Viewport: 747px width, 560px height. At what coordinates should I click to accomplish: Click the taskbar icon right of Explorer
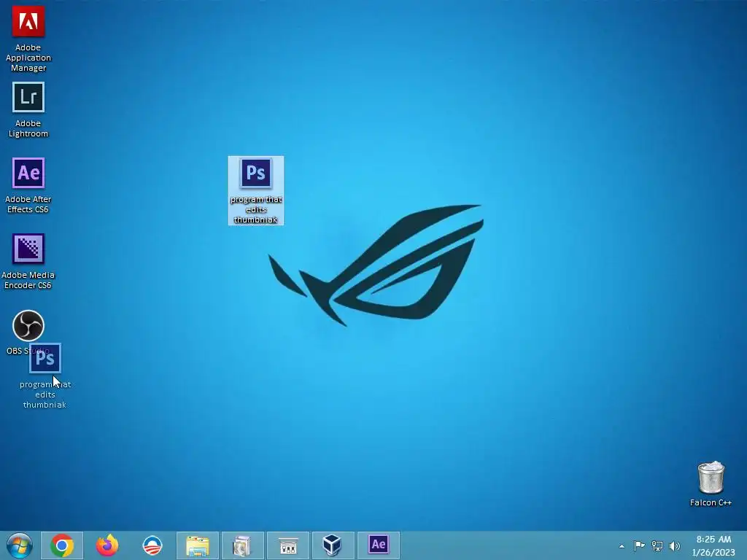click(242, 545)
